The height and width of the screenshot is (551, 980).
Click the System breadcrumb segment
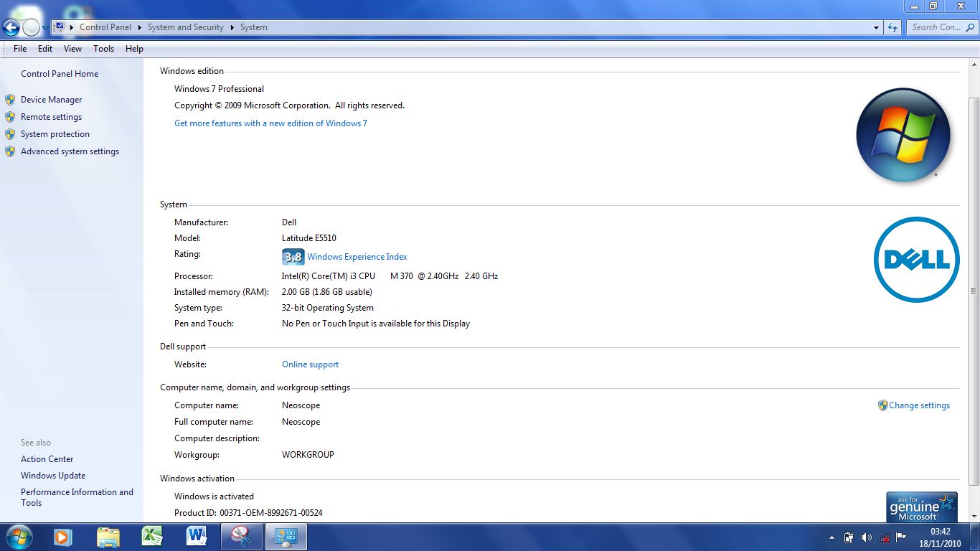[254, 27]
